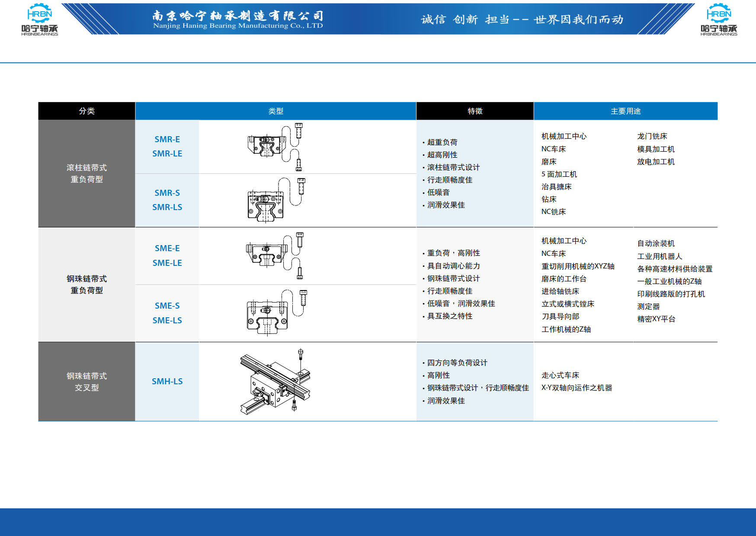
Task: Click the 走心式车床 application text
Action: (560, 375)
